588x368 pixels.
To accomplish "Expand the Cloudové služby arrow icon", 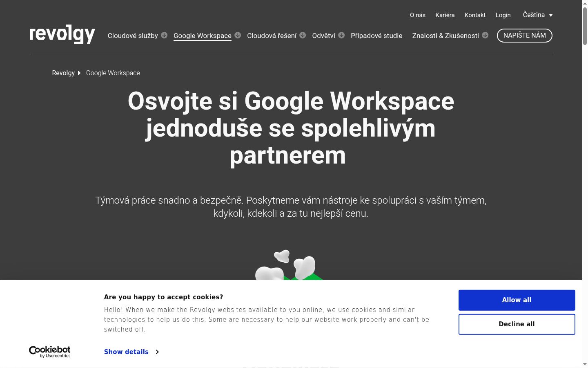I will pos(164,35).
